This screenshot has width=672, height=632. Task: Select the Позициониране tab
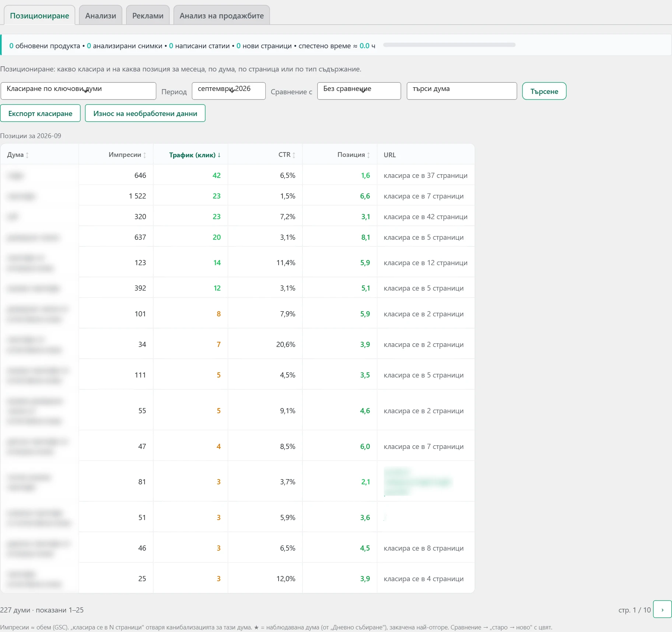tap(39, 15)
